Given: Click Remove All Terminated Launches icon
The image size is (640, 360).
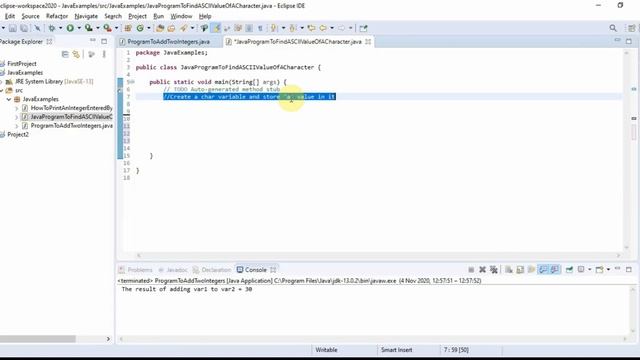Looking at the screenshot, I should [494, 270].
